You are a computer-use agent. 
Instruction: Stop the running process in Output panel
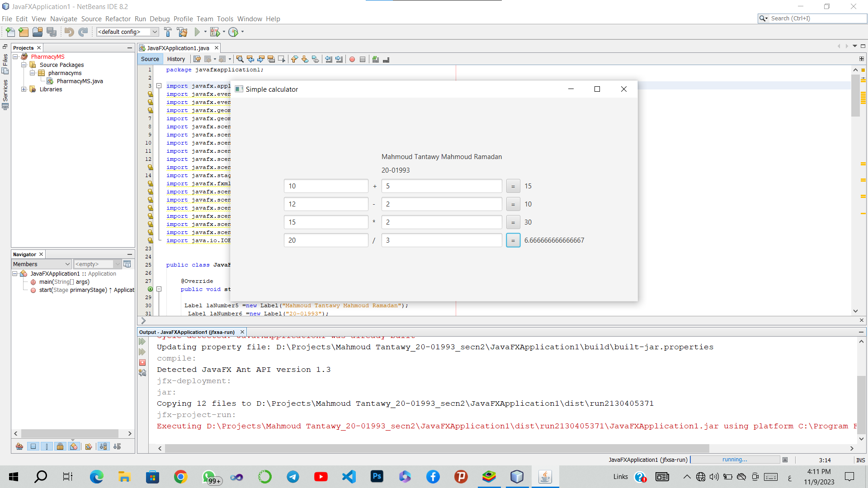(x=142, y=362)
